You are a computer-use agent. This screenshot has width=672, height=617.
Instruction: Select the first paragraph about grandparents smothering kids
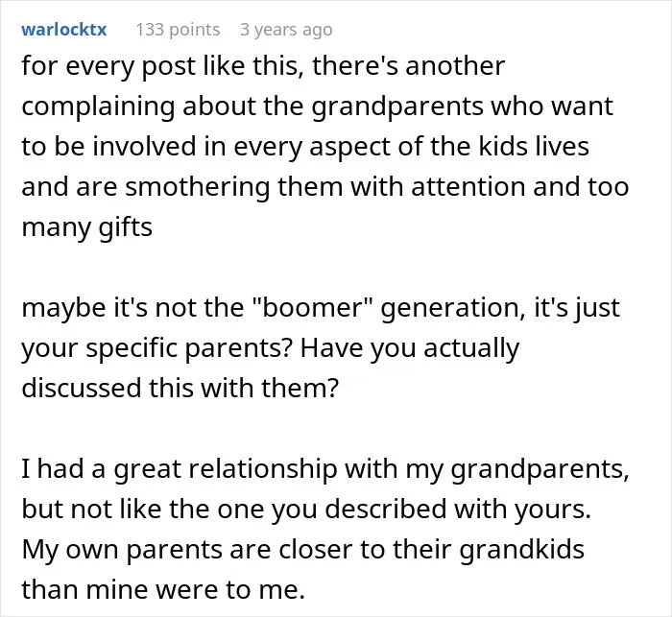pos(325,146)
